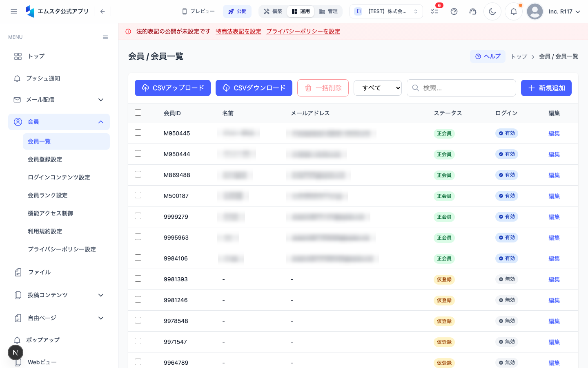Click the 公開 publish button

237,11
